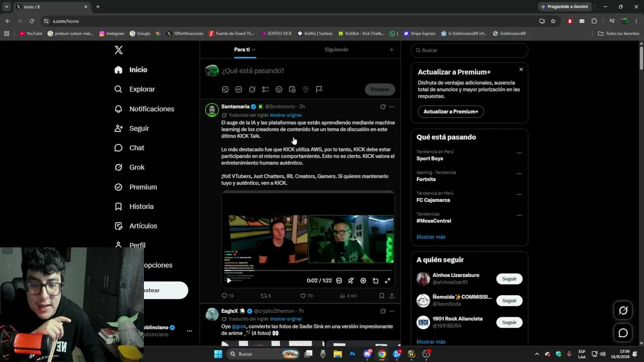The width and height of the screenshot is (644, 362).
Task: Open more options on EagleX's post
Action: pyautogui.click(x=392, y=311)
